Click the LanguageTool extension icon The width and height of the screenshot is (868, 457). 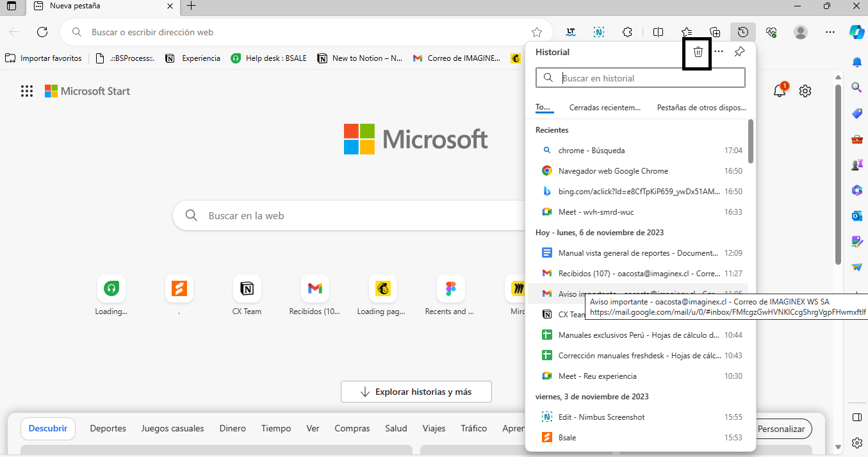570,32
